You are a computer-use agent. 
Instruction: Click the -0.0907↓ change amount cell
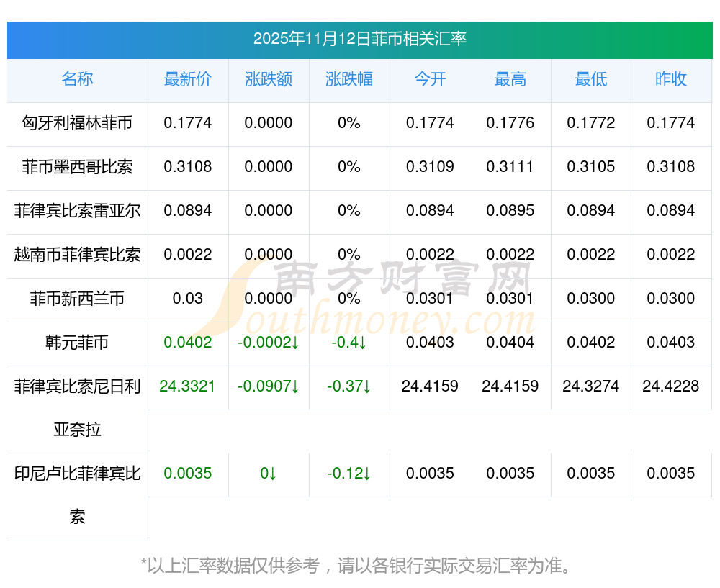[269, 386]
